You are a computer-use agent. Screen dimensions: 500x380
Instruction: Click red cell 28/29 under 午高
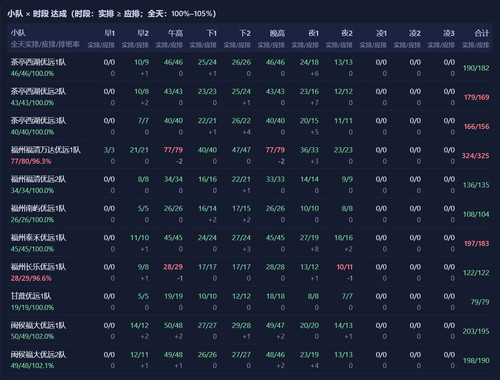click(173, 267)
